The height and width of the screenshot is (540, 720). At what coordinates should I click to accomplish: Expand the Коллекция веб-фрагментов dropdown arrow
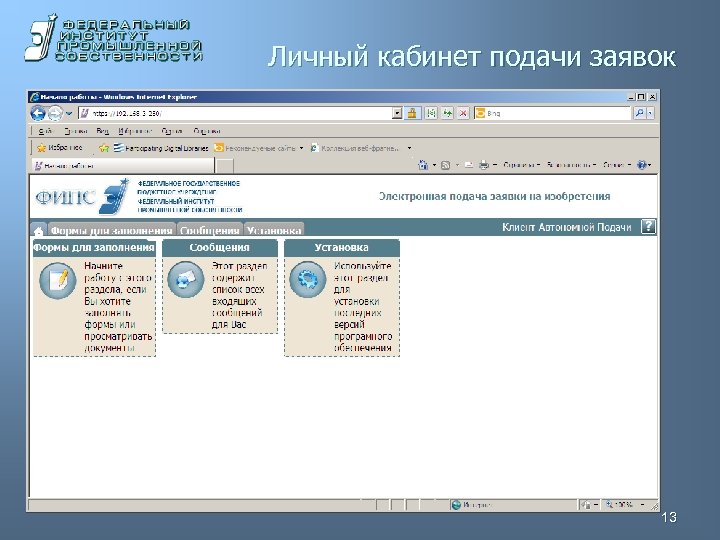click(x=409, y=148)
